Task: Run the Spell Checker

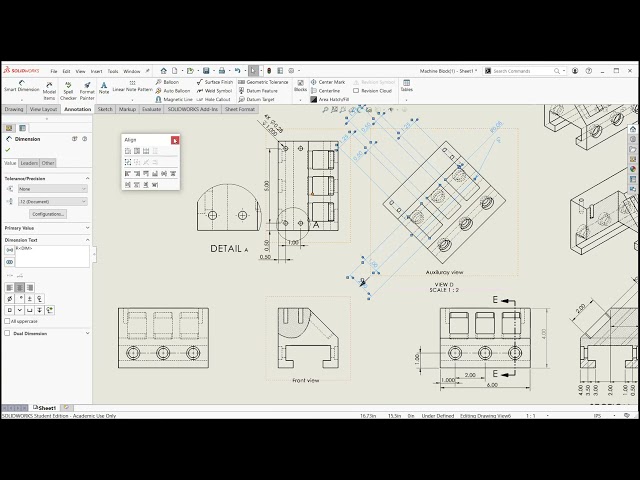Action: coord(68,90)
